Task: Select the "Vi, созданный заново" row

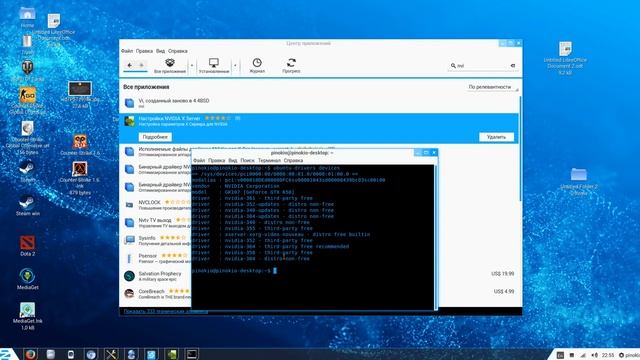Action: (x=319, y=103)
